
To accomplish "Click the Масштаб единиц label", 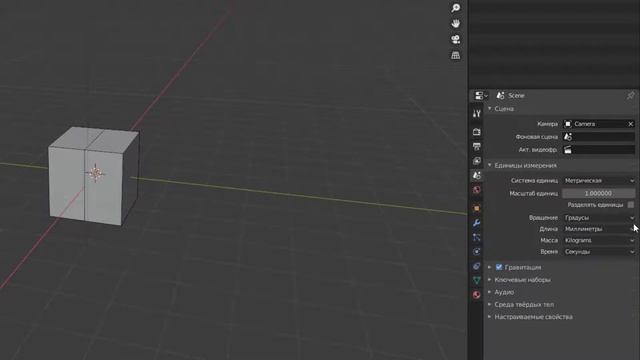I will click(x=533, y=193).
